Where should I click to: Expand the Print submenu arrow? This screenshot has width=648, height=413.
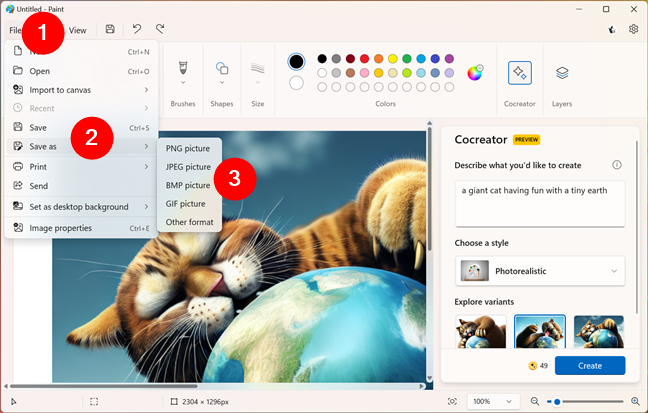click(x=146, y=166)
